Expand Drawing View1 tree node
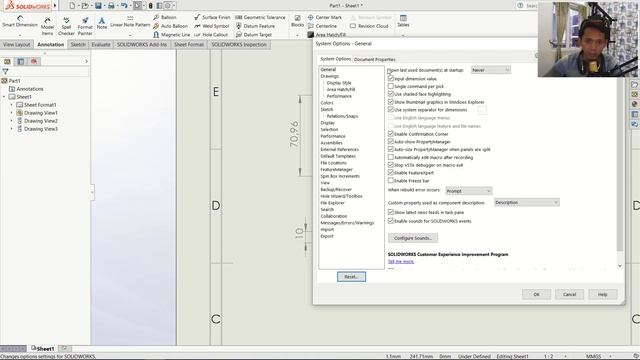This screenshot has height=360, width=640. (11, 113)
